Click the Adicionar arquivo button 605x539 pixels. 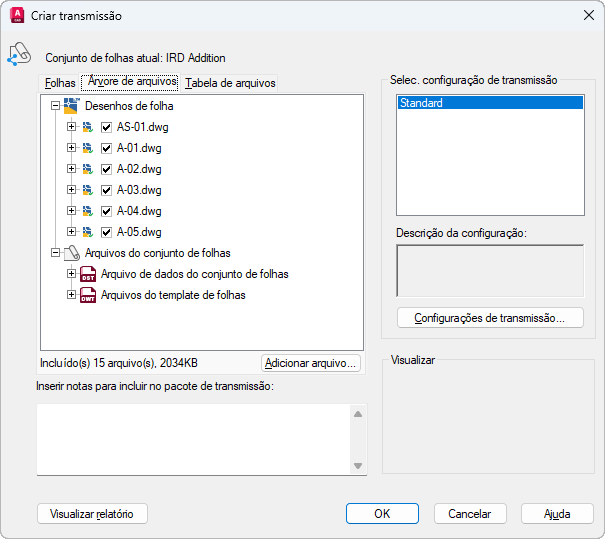[311, 364]
